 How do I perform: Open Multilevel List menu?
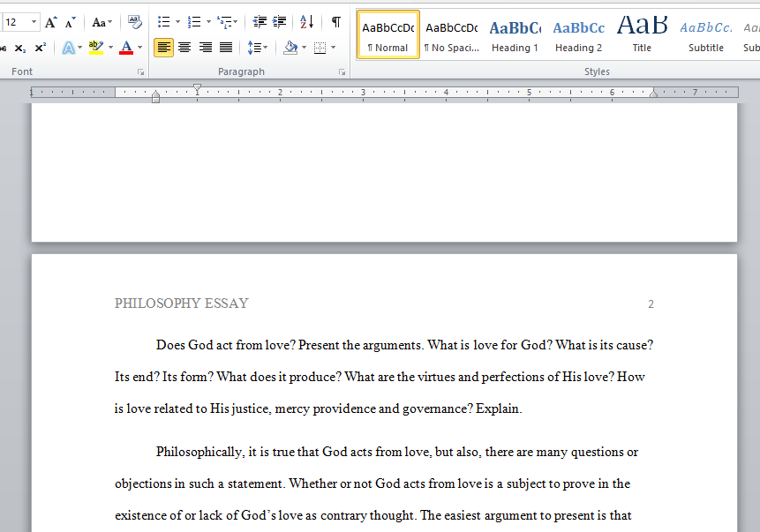[228, 22]
